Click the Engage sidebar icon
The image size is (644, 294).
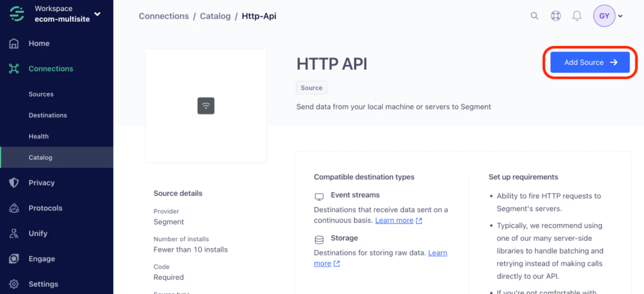[14, 259]
